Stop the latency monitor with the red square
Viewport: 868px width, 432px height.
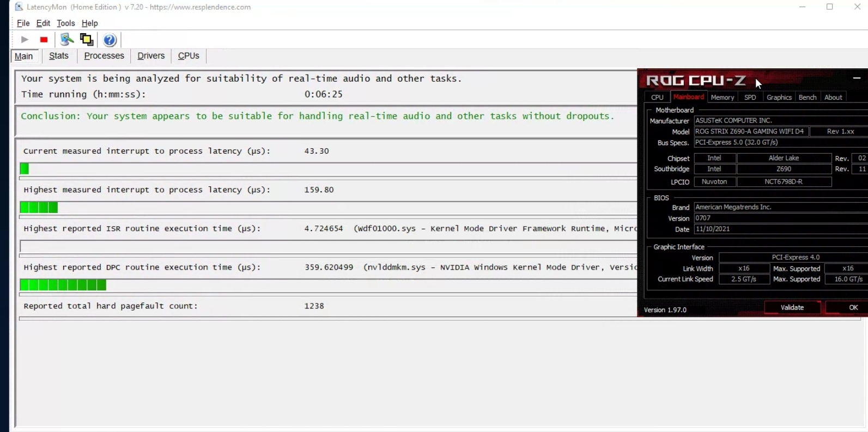point(44,39)
